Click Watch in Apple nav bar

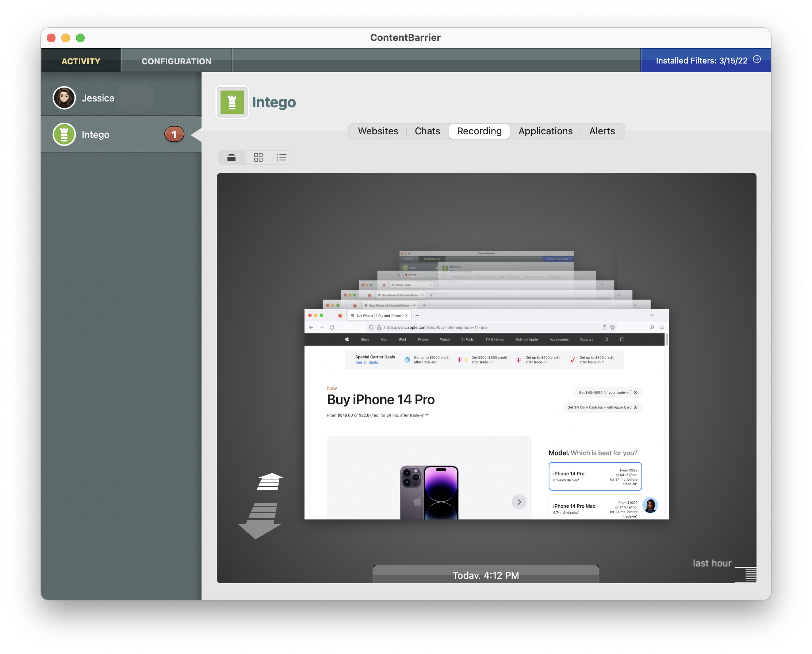pos(445,340)
